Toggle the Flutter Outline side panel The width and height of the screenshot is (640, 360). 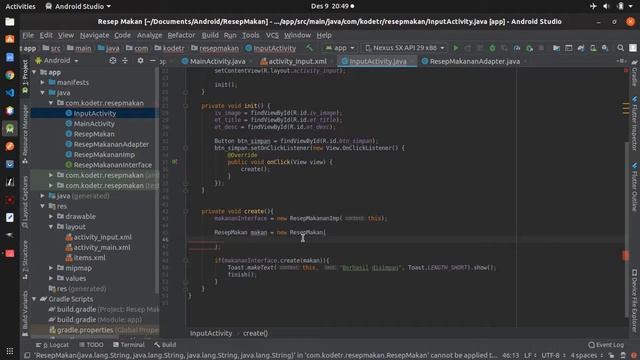pos(635,187)
